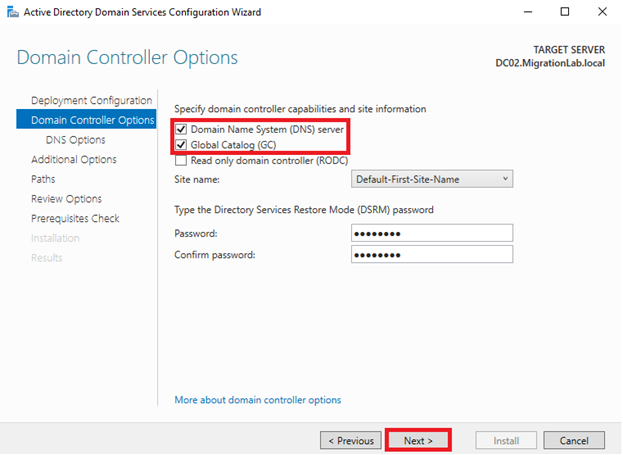
Task: Proceed with the Next button
Action: tap(418, 441)
